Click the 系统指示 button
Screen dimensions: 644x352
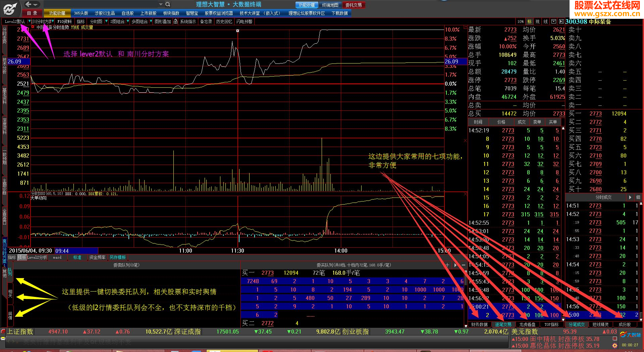(188, 21)
